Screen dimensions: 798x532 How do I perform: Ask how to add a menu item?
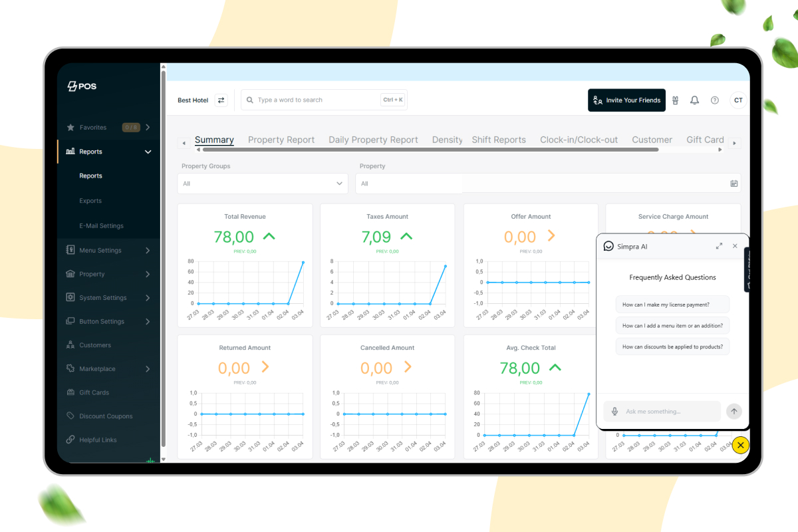click(x=672, y=326)
